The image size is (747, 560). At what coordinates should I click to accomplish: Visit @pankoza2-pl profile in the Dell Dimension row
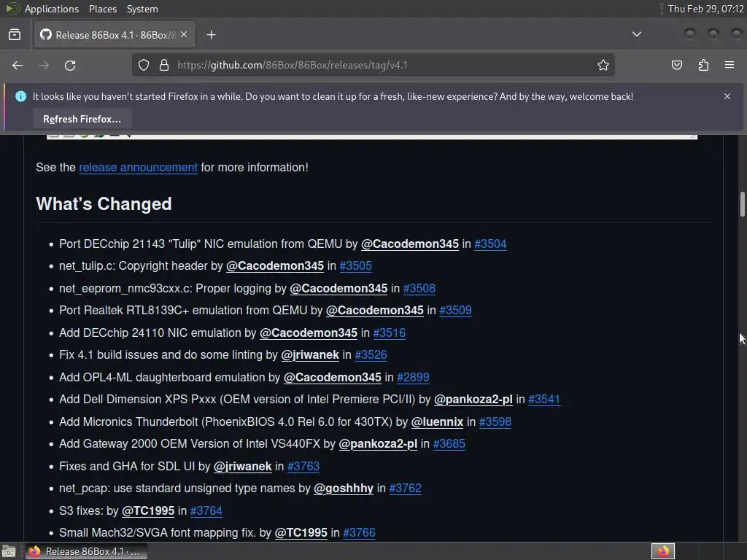(473, 399)
